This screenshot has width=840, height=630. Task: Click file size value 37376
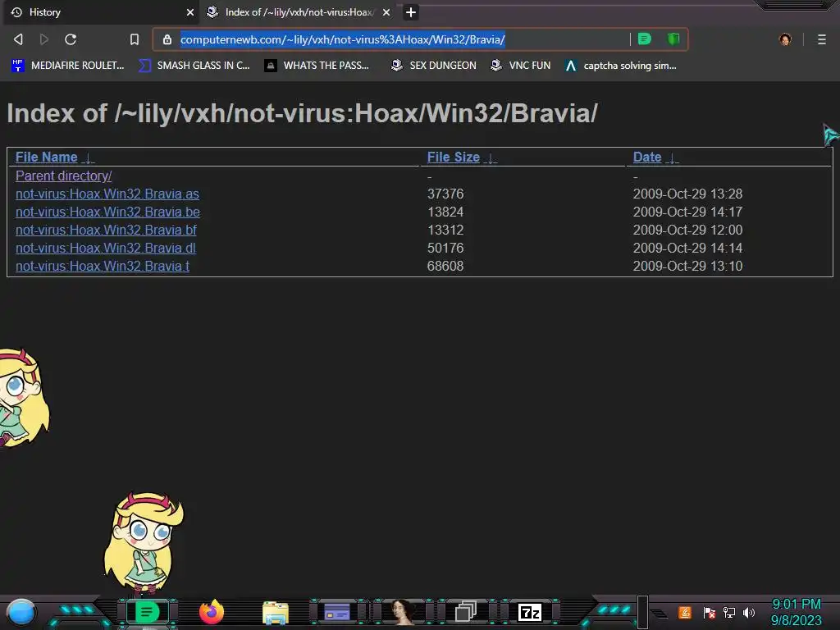445,194
